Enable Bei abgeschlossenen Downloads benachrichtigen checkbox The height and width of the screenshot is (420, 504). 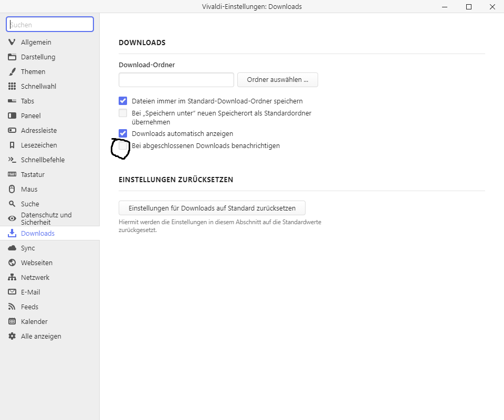(x=123, y=145)
